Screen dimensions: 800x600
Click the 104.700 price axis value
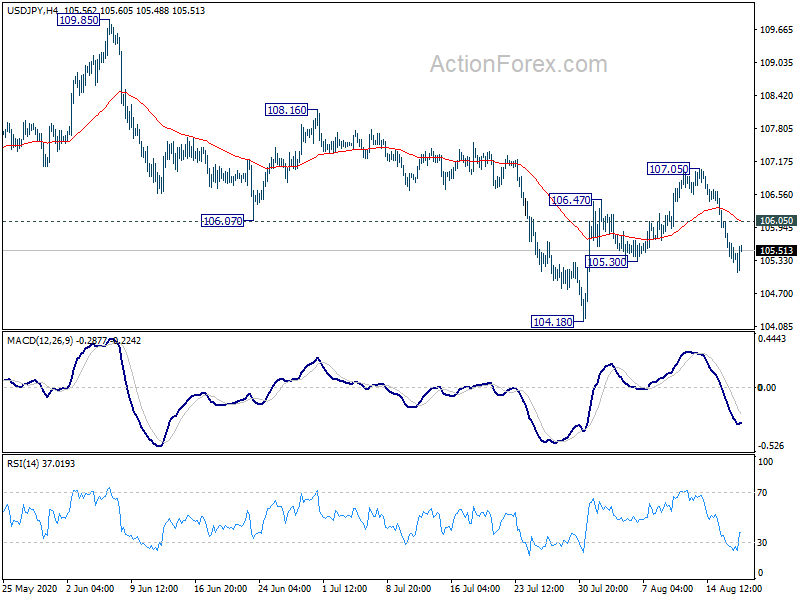click(777, 293)
